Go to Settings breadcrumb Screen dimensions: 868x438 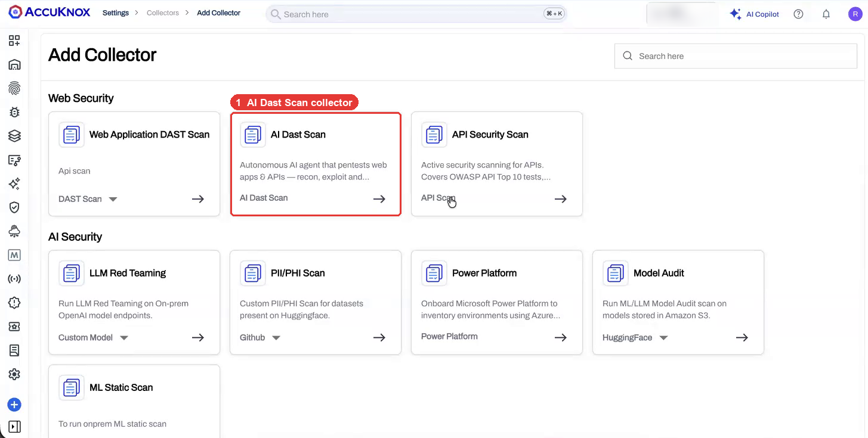116,13
